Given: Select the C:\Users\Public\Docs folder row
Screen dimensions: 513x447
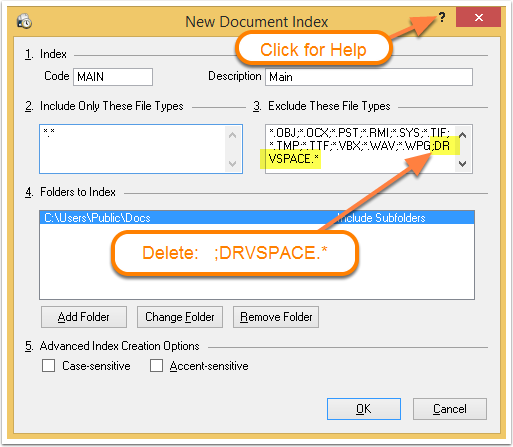Looking at the screenshot, I should [257, 218].
